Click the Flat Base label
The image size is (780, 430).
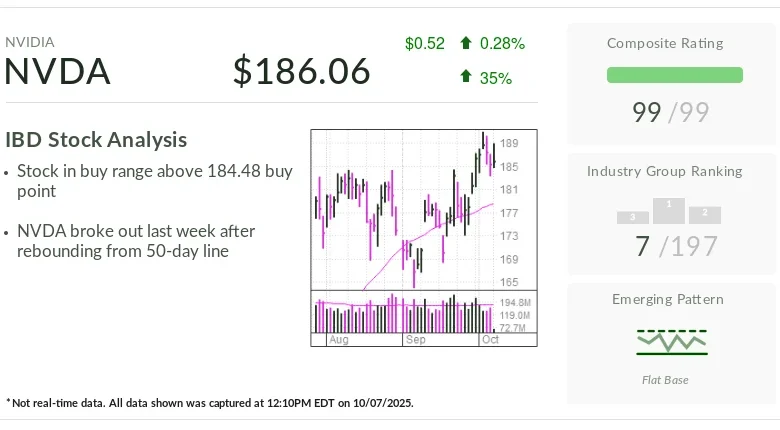point(665,380)
